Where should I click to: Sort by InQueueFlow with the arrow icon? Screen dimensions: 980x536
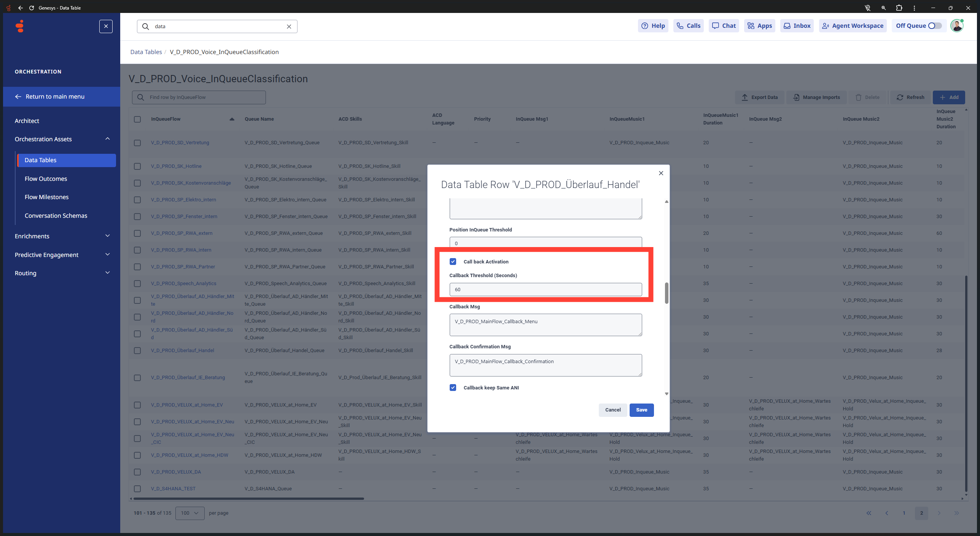click(232, 119)
